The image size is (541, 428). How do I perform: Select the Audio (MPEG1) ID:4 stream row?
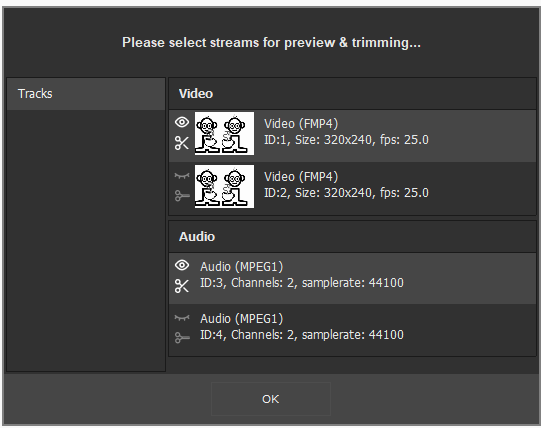click(x=352, y=330)
